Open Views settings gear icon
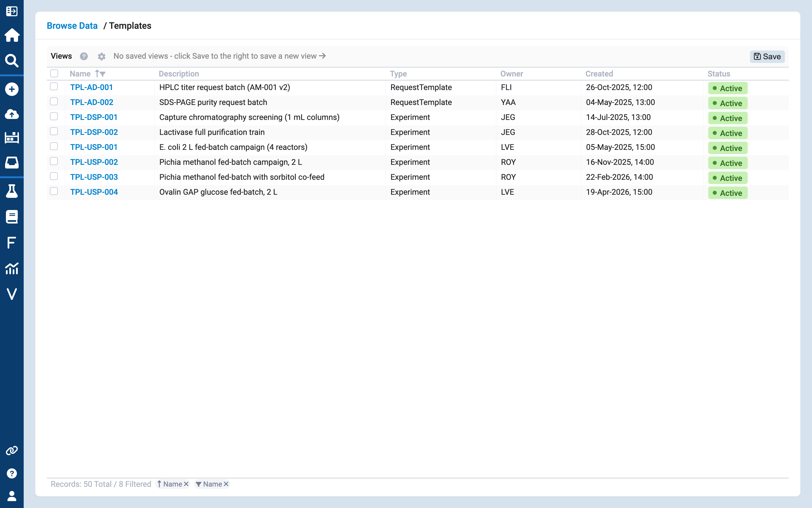 tap(101, 56)
